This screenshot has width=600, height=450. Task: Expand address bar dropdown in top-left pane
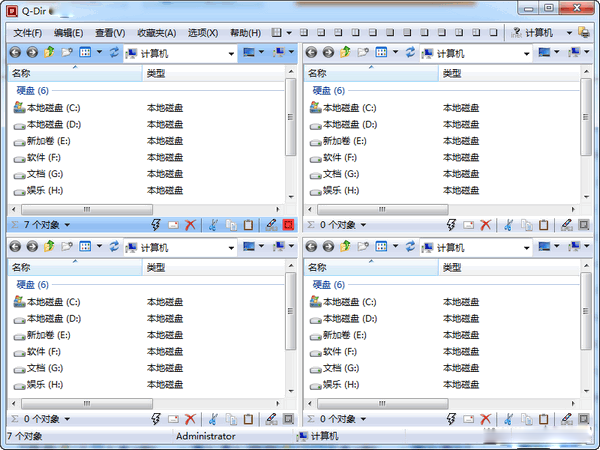(231, 54)
